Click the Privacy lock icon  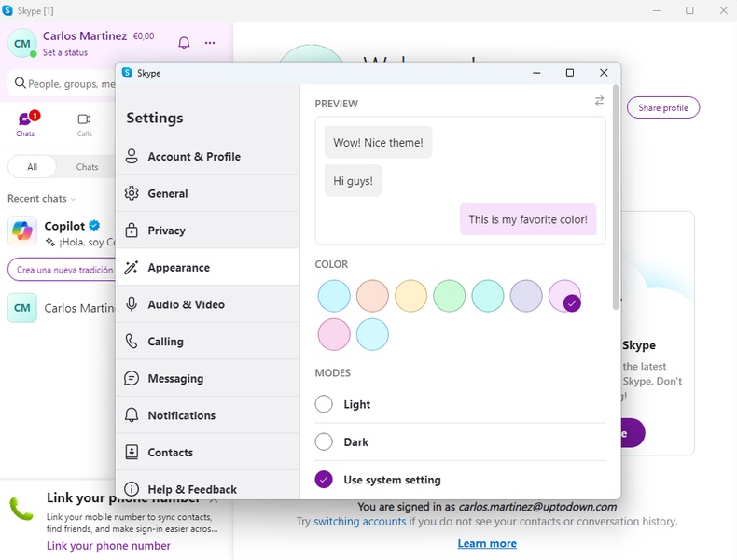coord(132,230)
